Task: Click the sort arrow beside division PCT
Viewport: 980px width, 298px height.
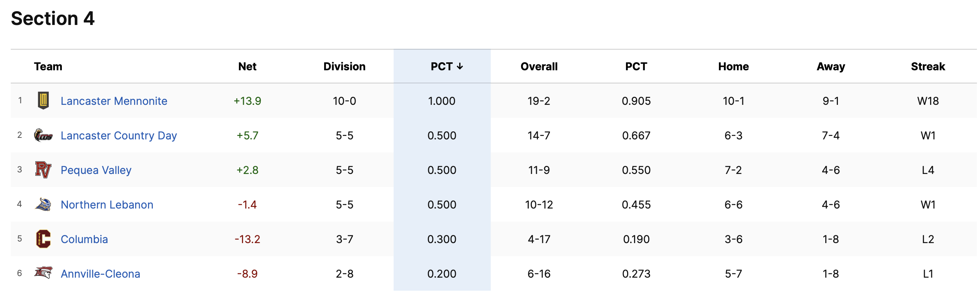Action: coord(460,66)
